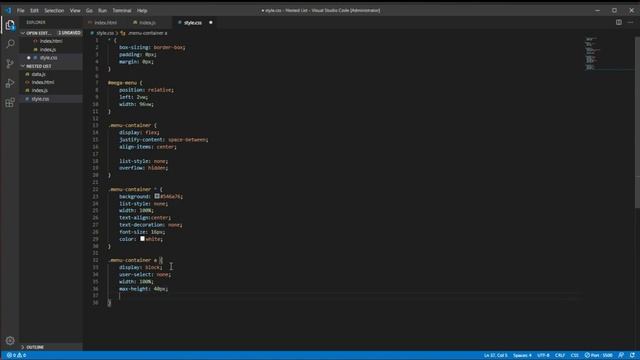Click the feedback icon in status bar

[621, 355]
